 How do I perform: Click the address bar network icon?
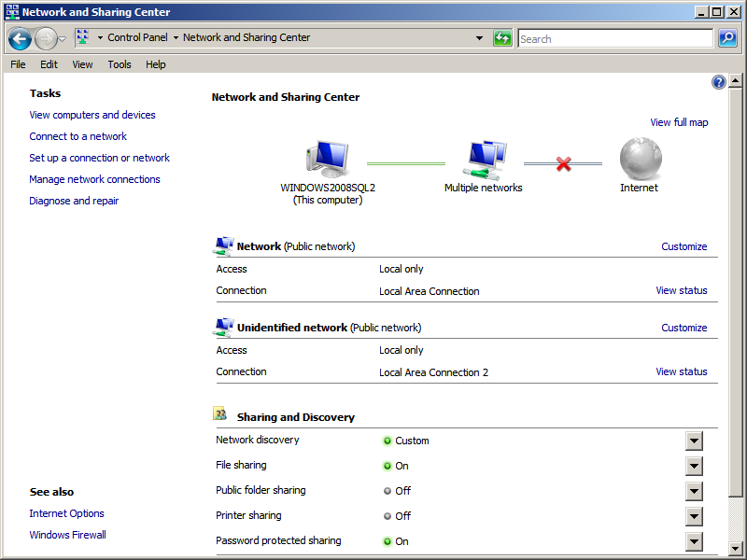tap(82, 37)
